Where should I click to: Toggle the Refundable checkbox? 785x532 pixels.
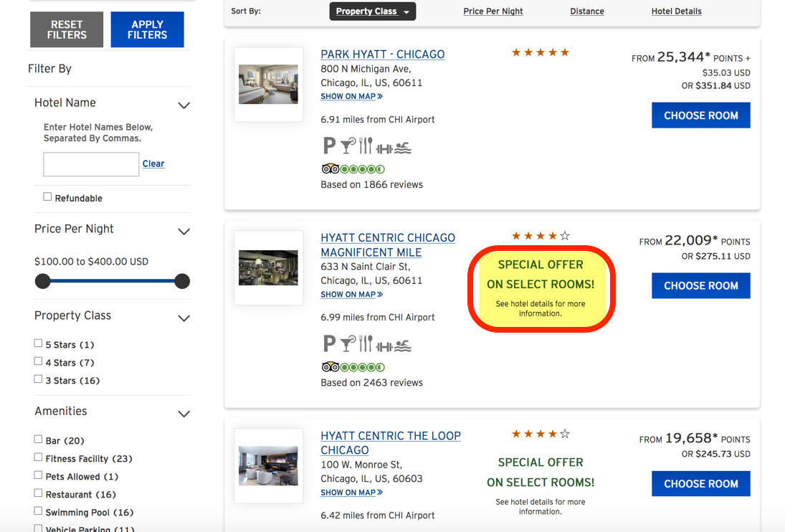coord(47,196)
